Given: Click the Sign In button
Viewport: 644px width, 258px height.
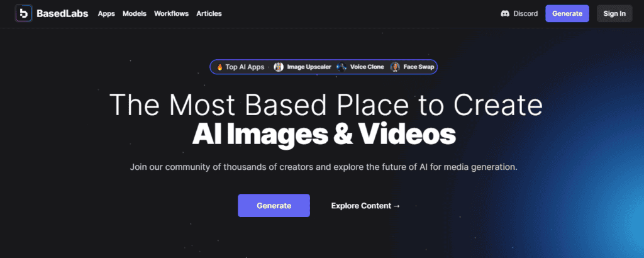Looking at the screenshot, I should [x=614, y=13].
